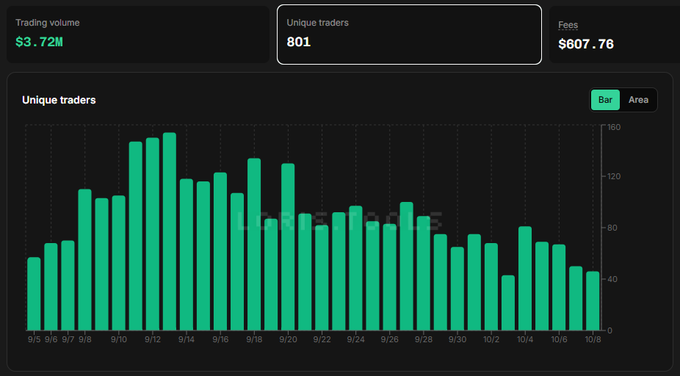This screenshot has height=376, width=680.
Task: Click the 9/24 date axis label
Action: point(356,340)
